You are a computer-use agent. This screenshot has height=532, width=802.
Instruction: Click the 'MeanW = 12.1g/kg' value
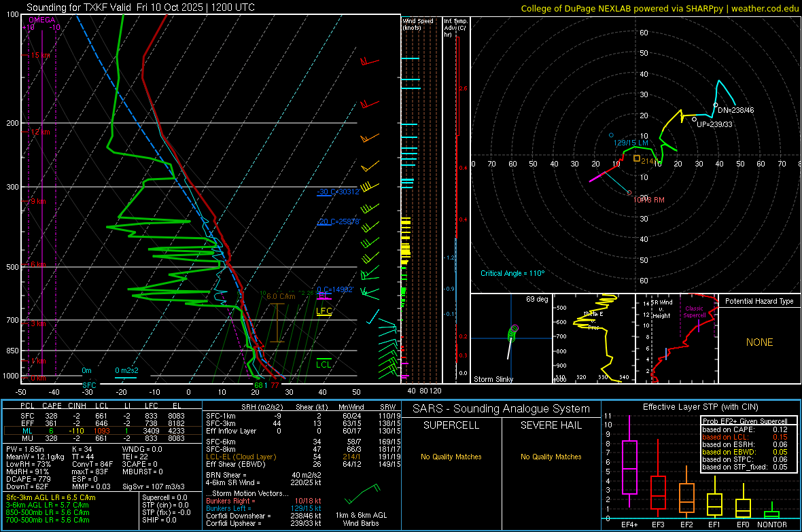35,457
